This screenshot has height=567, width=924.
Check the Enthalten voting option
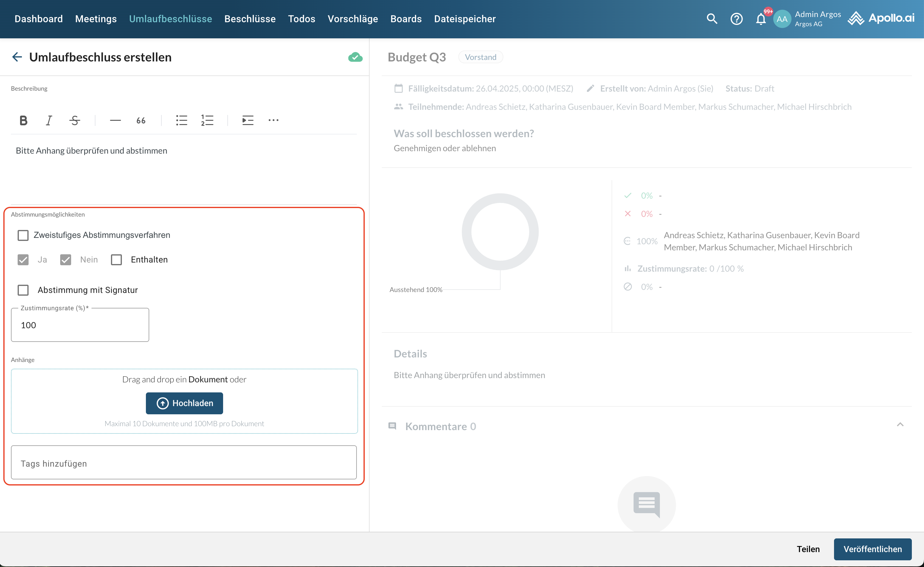116,260
